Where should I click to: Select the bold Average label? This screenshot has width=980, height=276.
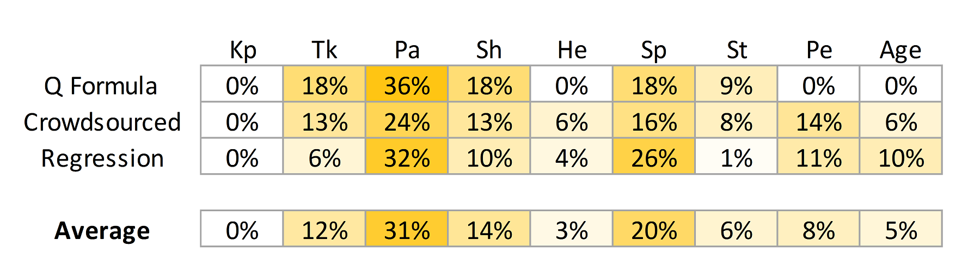coord(102,230)
